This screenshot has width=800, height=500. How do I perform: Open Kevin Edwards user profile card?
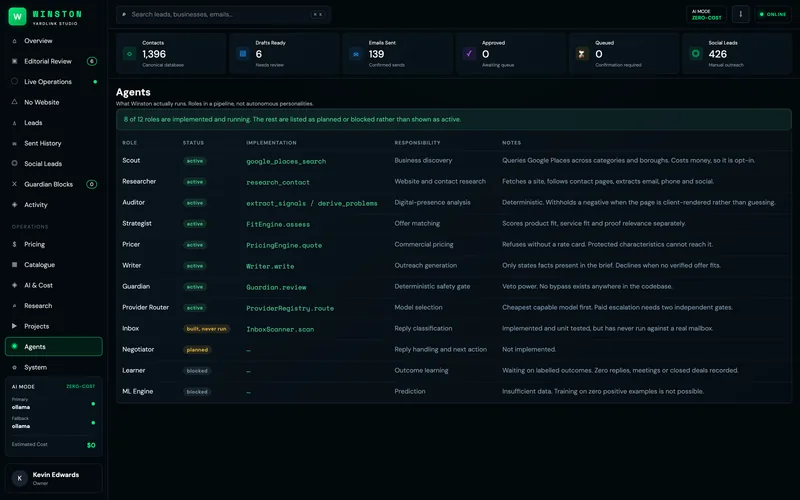(54, 478)
